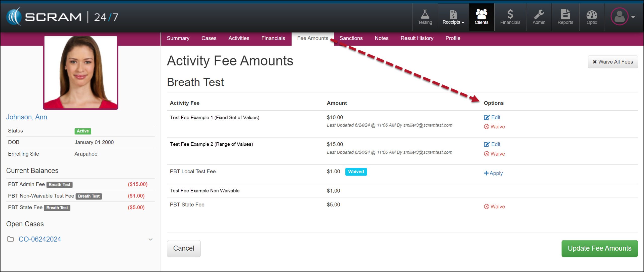Click the Update Fee Amounts button
This screenshot has width=644, height=272.
pyautogui.click(x=599, y=248)
